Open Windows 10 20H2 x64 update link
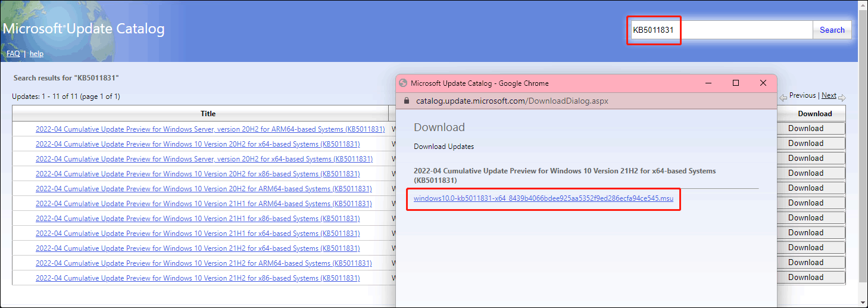The width and height of the screenshot is (868, 308). pyautogui.click(x=198, y=144)
